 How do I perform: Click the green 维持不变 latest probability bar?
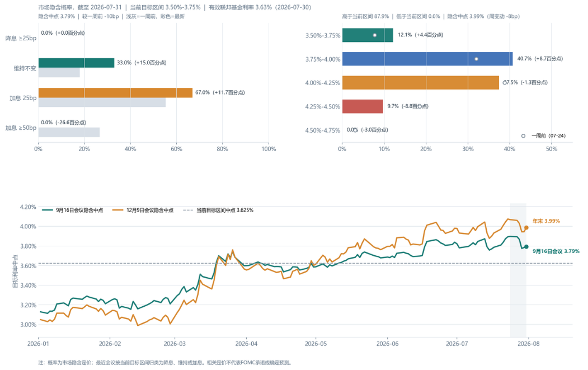76,63
